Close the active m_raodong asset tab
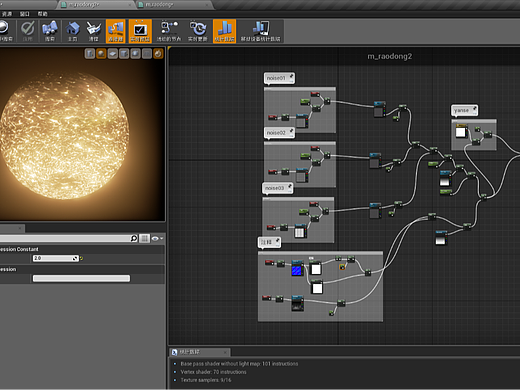 [x=130, y=5]
